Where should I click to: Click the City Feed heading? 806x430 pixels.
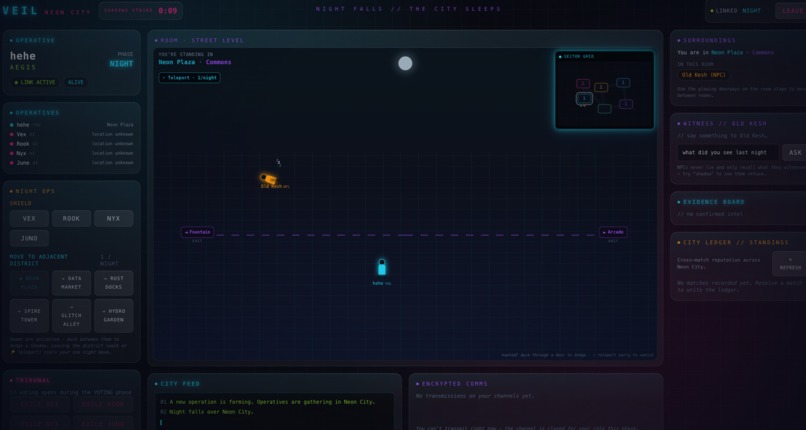click(x=180, y=384)
